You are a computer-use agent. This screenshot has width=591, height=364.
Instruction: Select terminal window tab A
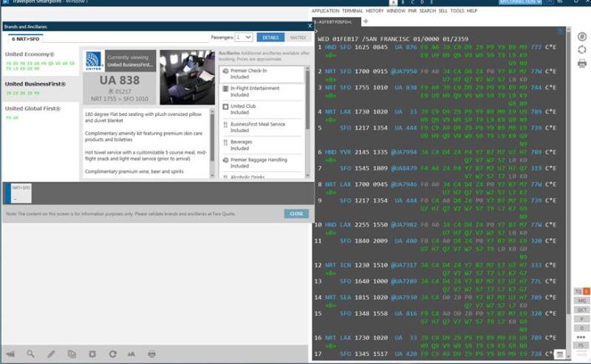[x=393, y=2]
